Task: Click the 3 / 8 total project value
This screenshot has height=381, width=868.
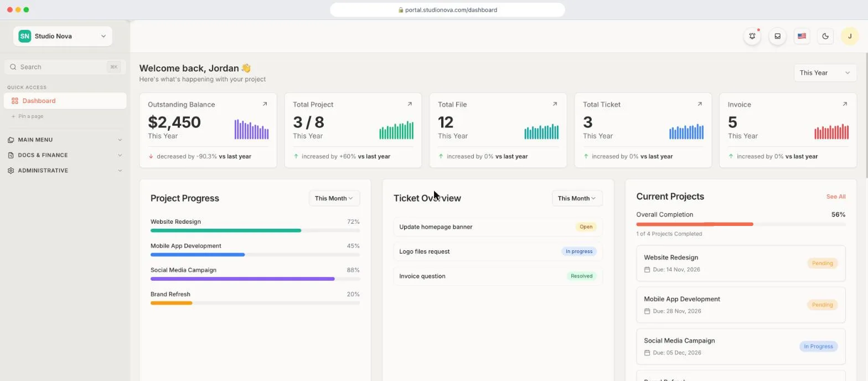Action: [x=308, y=122]
